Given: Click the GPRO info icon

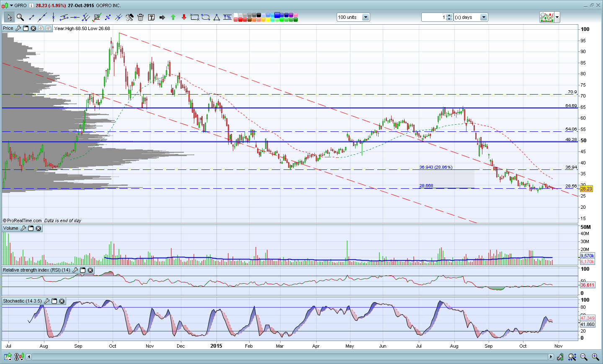Looking at the screenshot, I should pos(31,5).
